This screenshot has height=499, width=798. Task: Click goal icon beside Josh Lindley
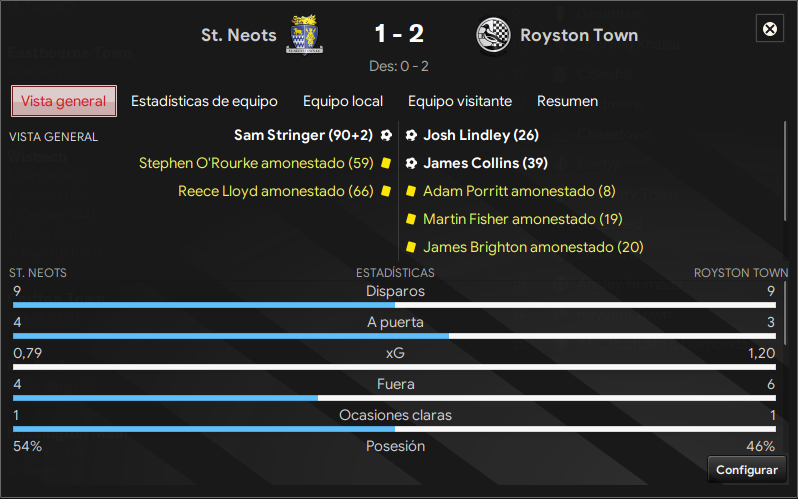pos(411,135)
